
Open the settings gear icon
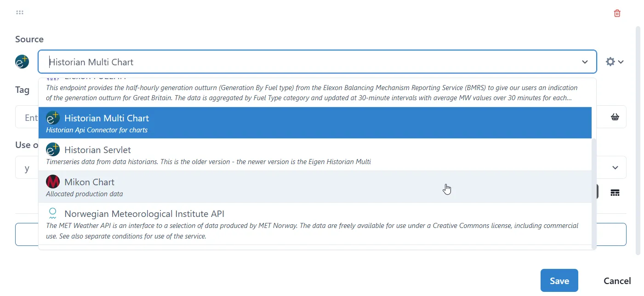tap(610, 61)
